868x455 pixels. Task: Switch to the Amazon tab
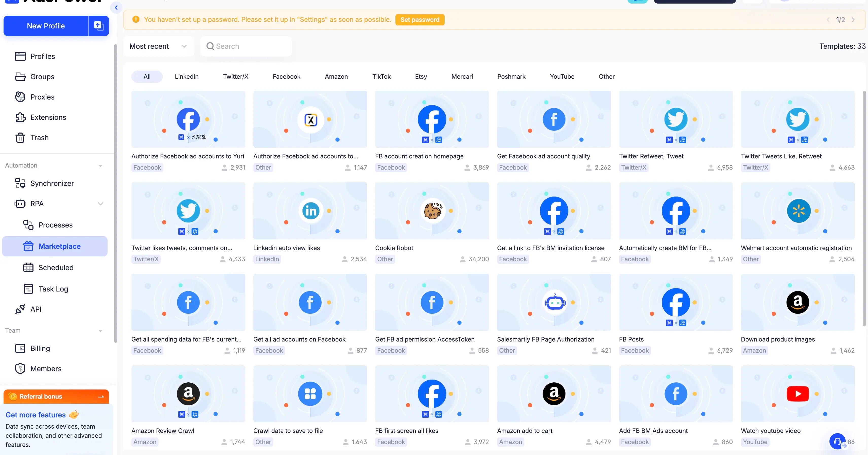(336, 77)
